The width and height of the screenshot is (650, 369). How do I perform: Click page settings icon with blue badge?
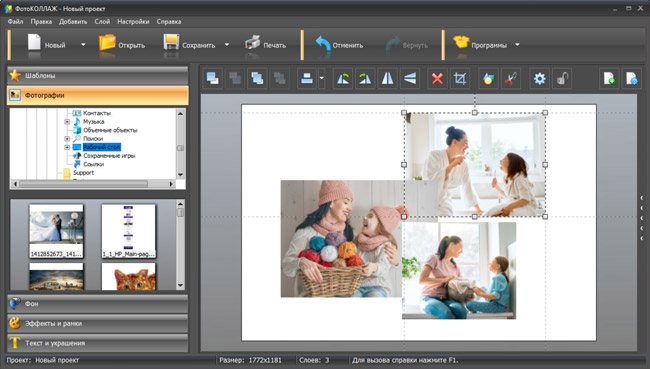tap(632, 78)
